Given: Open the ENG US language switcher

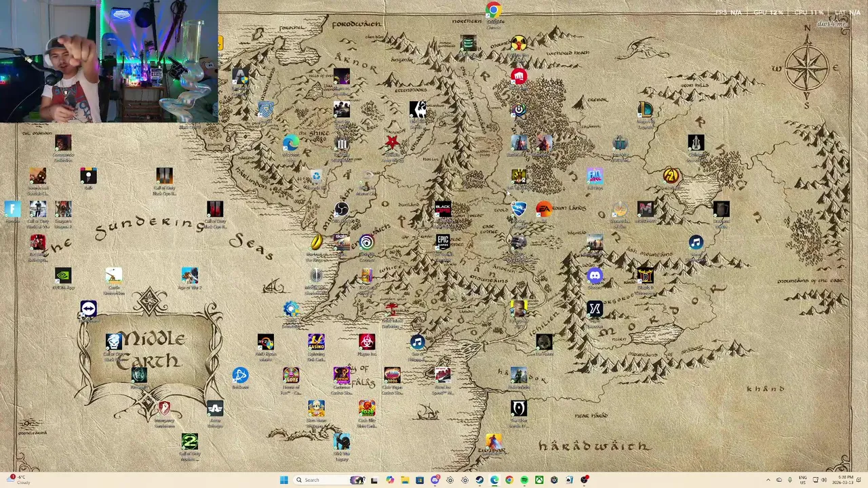Looking at the screenshot, I should point(803,480).
